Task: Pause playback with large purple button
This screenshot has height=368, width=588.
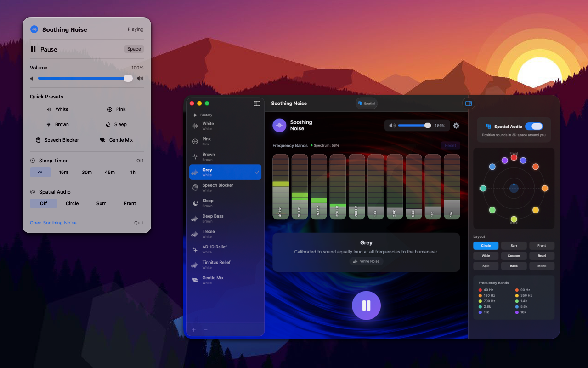Action: [366, 305]
